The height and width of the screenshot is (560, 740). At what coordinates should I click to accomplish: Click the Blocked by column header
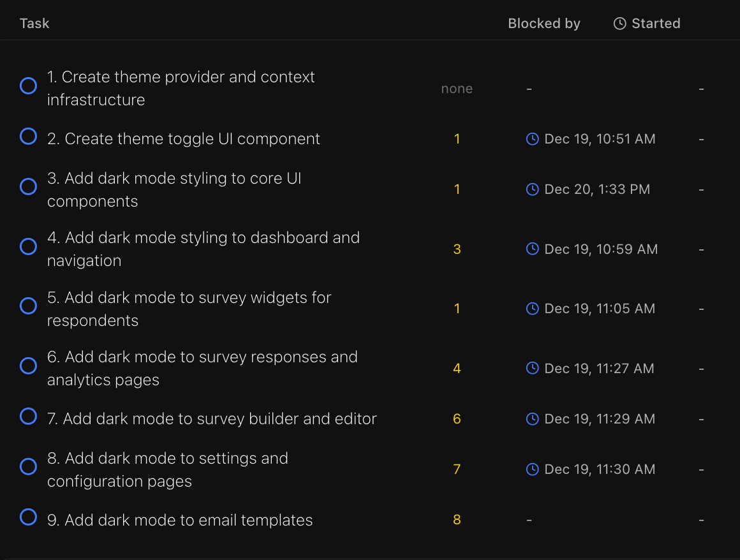pyautogui.click(x=544, y=23)
